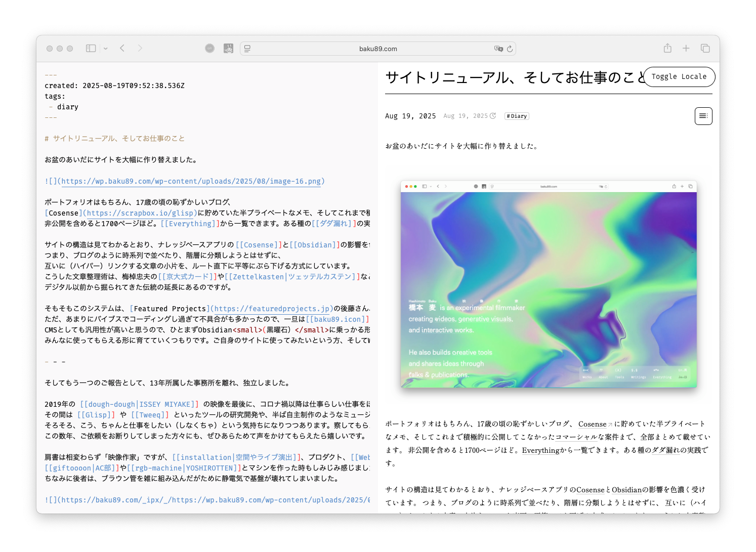Expand the table of contents button
The image size is (756, 552).
703,116
